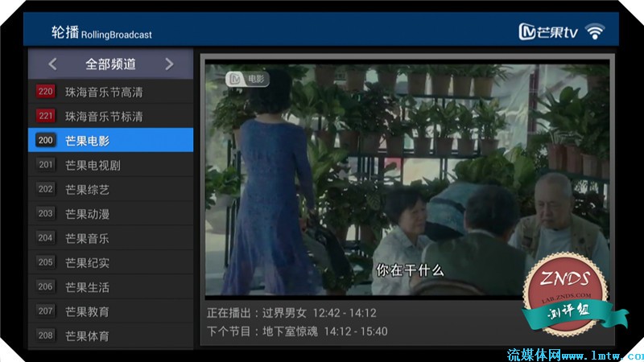The width and height of the screenshot is (644, 362).
Task: Switch to 芒果动漫 channel
Action: coord(87,214)
